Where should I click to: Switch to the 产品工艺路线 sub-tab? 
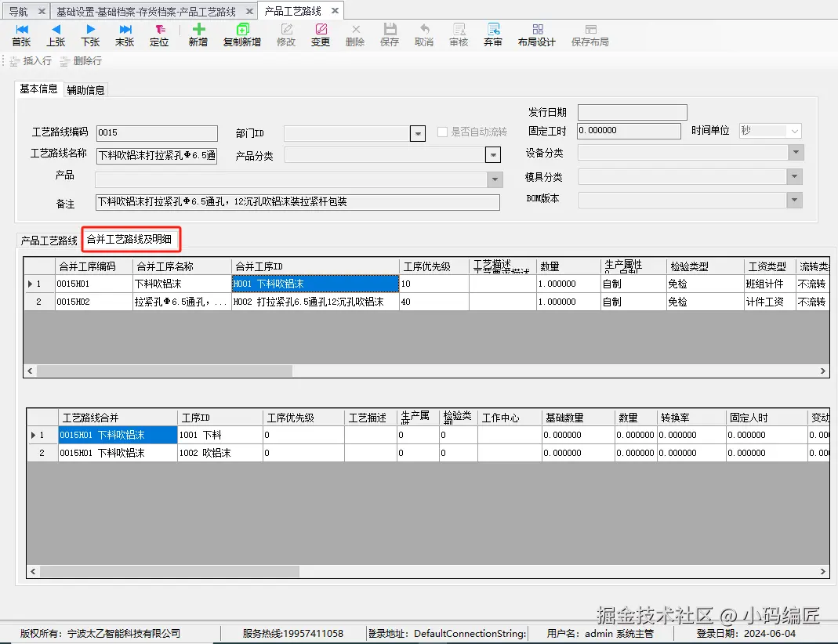tap(49, 241)
